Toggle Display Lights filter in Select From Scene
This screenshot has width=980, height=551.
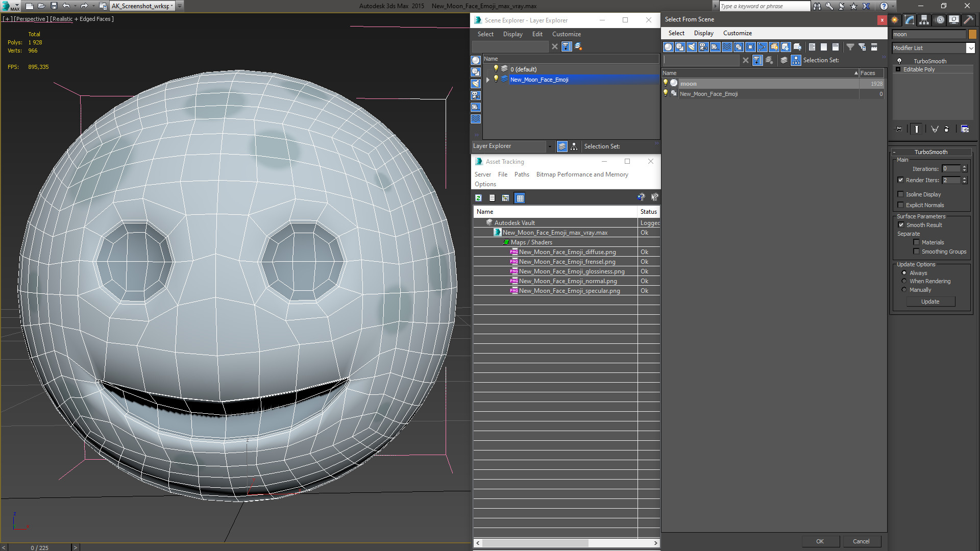point(692,47)
